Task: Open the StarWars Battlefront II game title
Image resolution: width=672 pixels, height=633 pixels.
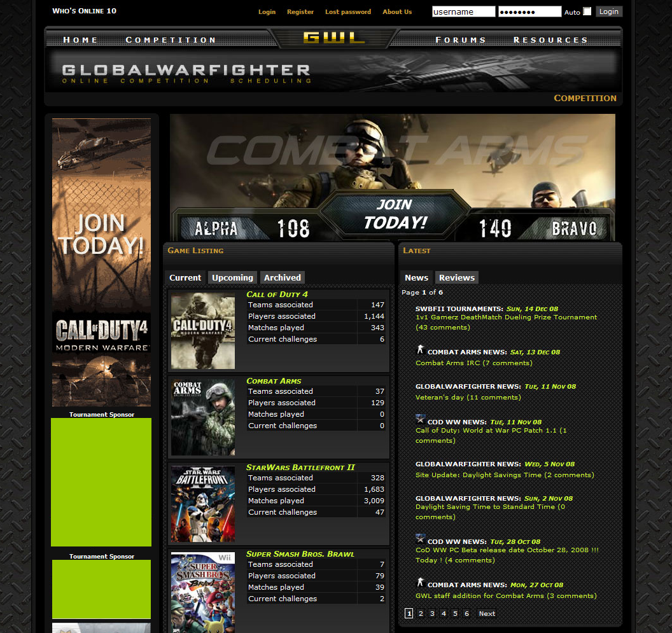Action: 300,468
